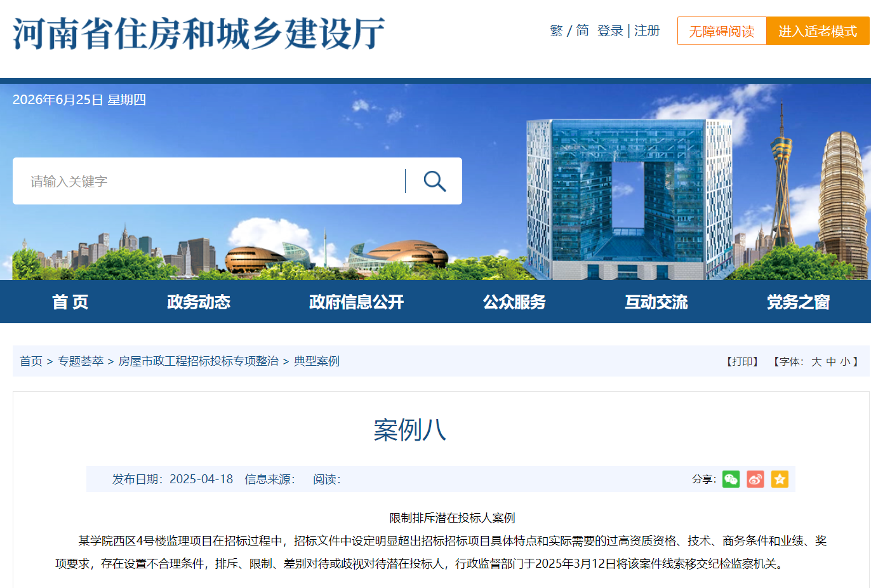The width and height of the screenshot is (871, 588).
Task: Click the site title 河南省住房和城乡建设厅
Action: click(x=199, y=33)
